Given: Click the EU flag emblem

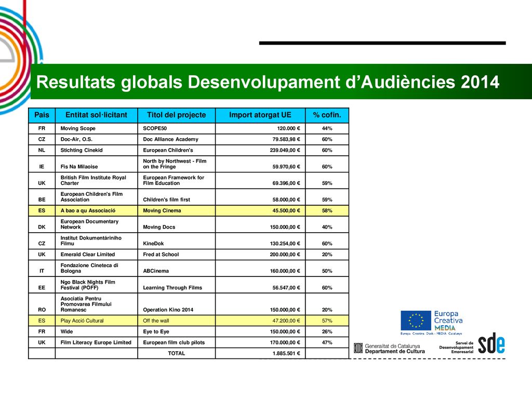Looking at the screenshot, I should click(x=416, y=320).
